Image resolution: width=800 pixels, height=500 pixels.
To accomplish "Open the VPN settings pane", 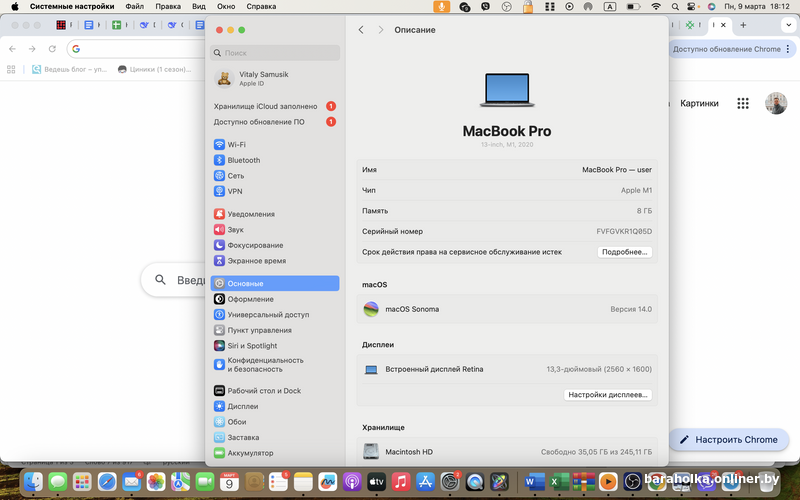I will (235, 191).
